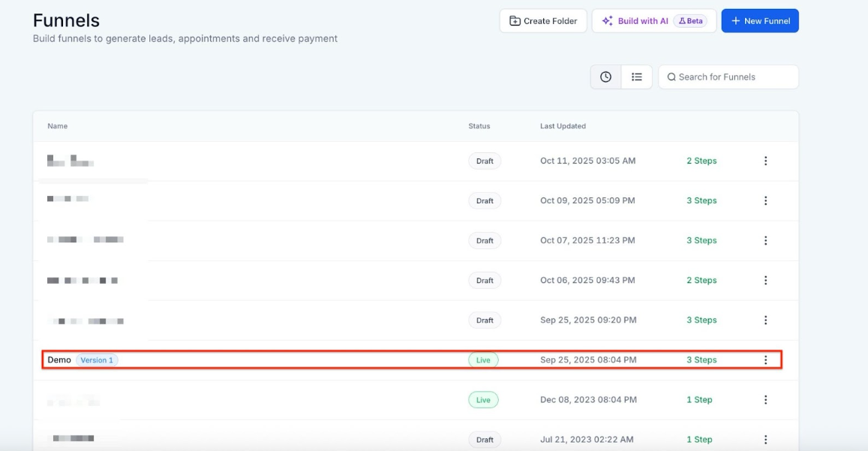The height and width of the screenshot is (451, 868).
Task: Open options menu for Dec 08, 2023 funnel
Action: (x=765, y=400)
